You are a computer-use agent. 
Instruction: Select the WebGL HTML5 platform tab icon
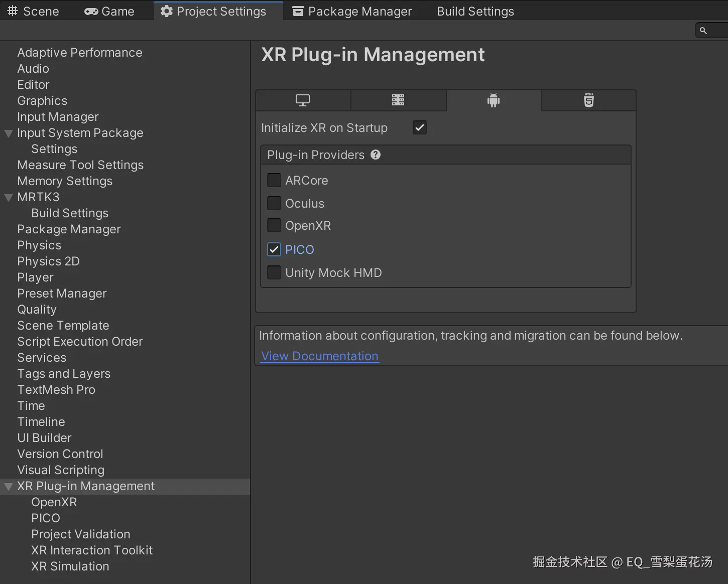[x=589, y=100]
